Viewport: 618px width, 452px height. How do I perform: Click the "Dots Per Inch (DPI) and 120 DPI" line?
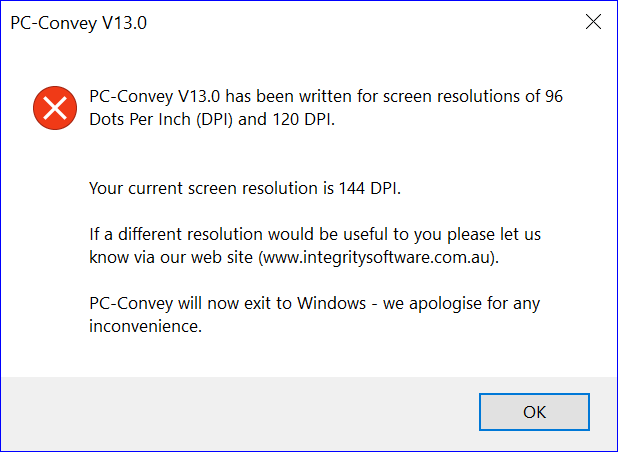(x=212, y=119)
